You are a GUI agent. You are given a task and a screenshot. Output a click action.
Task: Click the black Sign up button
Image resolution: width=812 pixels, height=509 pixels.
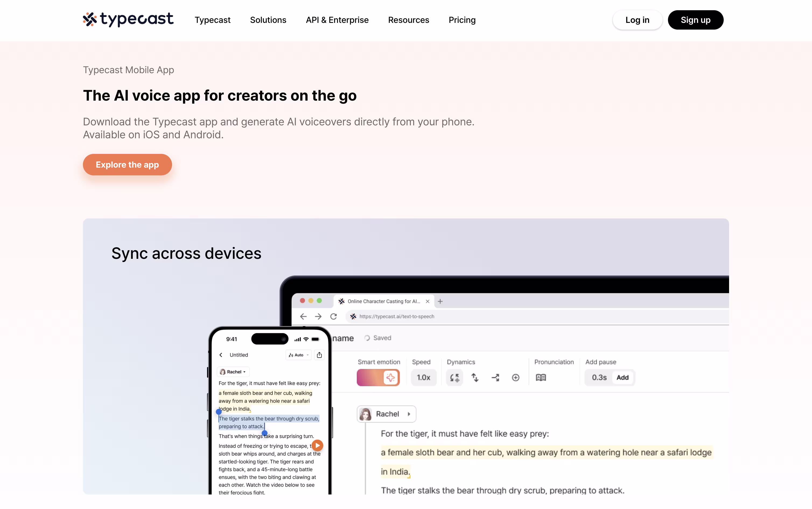pos(695,20)
